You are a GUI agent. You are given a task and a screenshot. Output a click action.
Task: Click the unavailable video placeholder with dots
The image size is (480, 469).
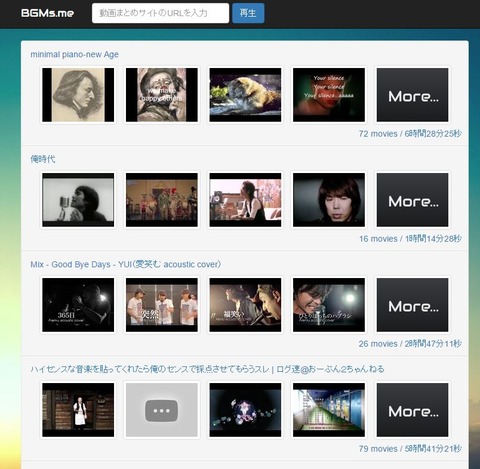point(162,410)
